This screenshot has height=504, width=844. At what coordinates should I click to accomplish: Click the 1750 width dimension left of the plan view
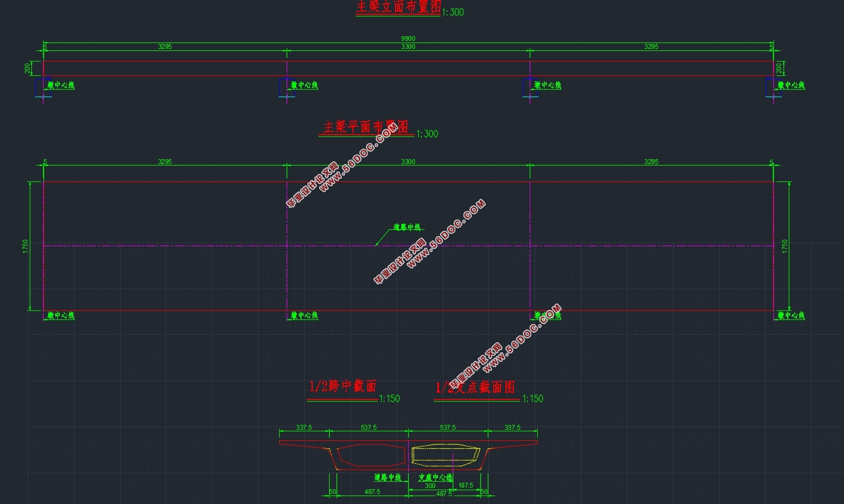pyautogui.click(x=25, y=246)
